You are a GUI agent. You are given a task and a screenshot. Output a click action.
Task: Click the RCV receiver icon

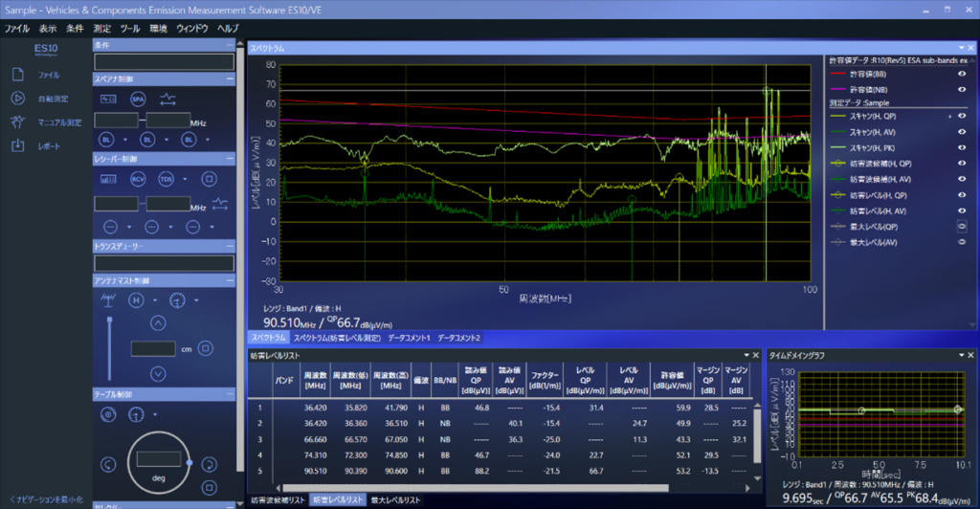pyautogui.click(x=138, y=178)
